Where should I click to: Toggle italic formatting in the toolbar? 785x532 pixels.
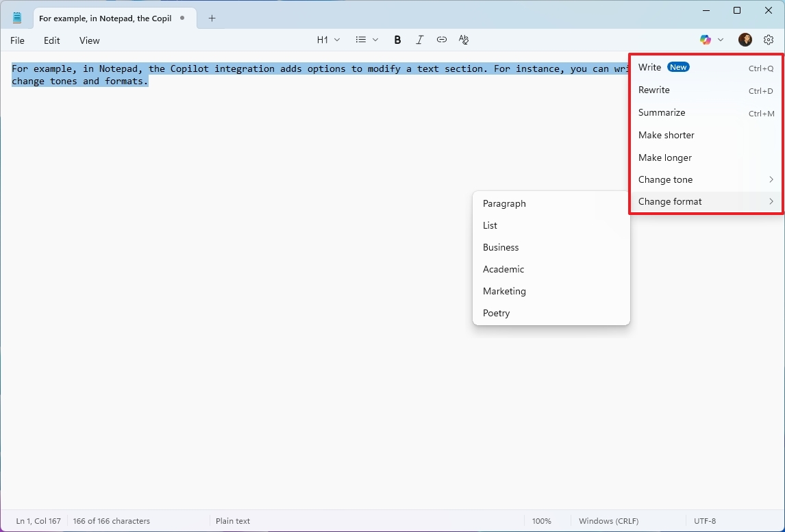(420, 39)
